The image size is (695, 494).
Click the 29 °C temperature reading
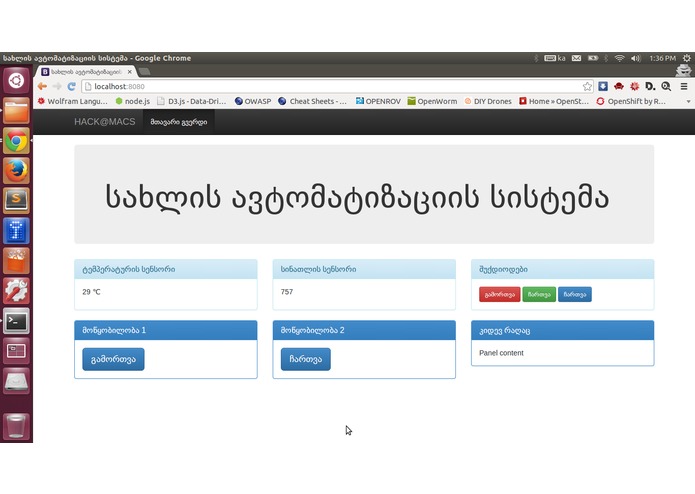tap(91, 292)
